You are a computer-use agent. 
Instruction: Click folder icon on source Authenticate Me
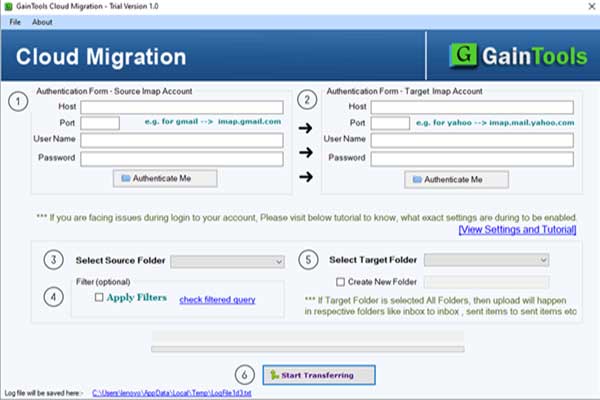click(126, 178)
